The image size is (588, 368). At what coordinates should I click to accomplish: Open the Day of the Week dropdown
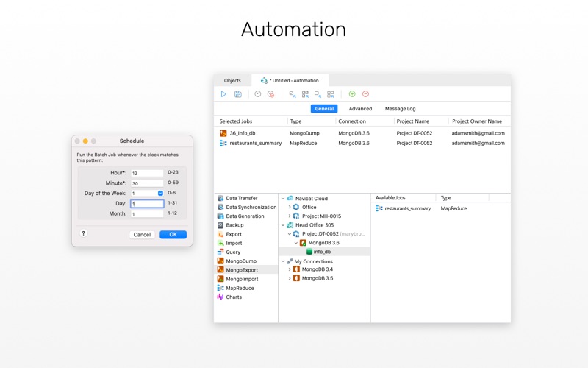[x=160, y=193]
